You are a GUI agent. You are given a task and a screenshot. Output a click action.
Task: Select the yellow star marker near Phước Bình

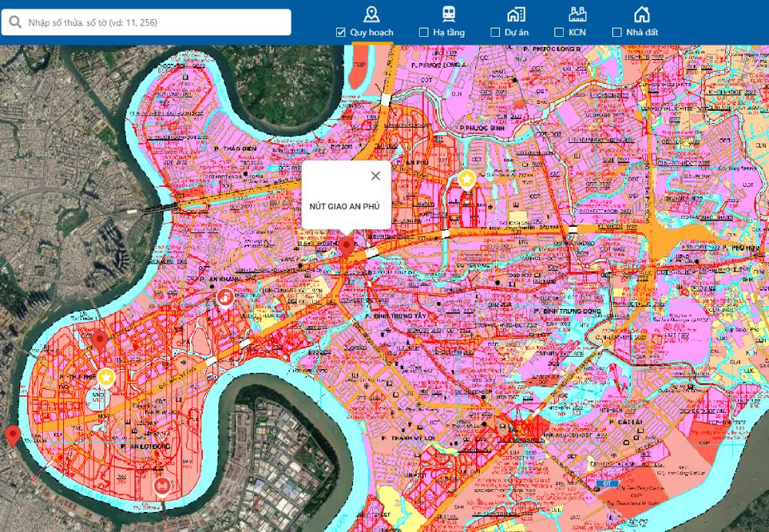(x=466, y=179)
